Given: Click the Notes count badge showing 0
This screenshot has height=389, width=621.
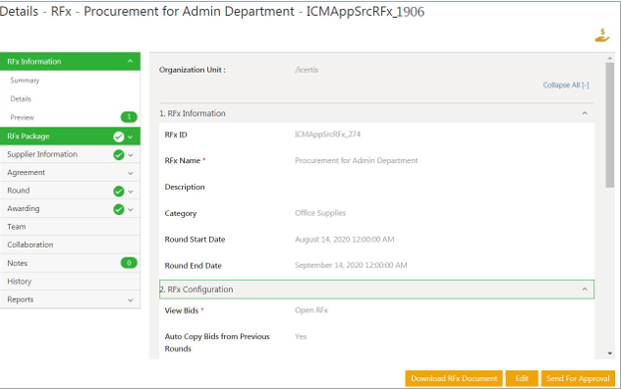Looking at the screenshot, I should 129,263.
